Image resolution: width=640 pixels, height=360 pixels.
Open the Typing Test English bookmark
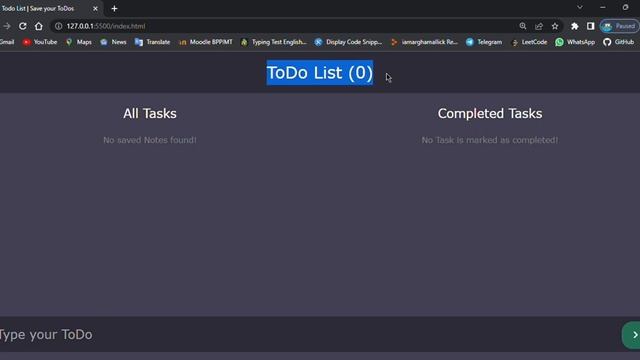pos(273,42)
